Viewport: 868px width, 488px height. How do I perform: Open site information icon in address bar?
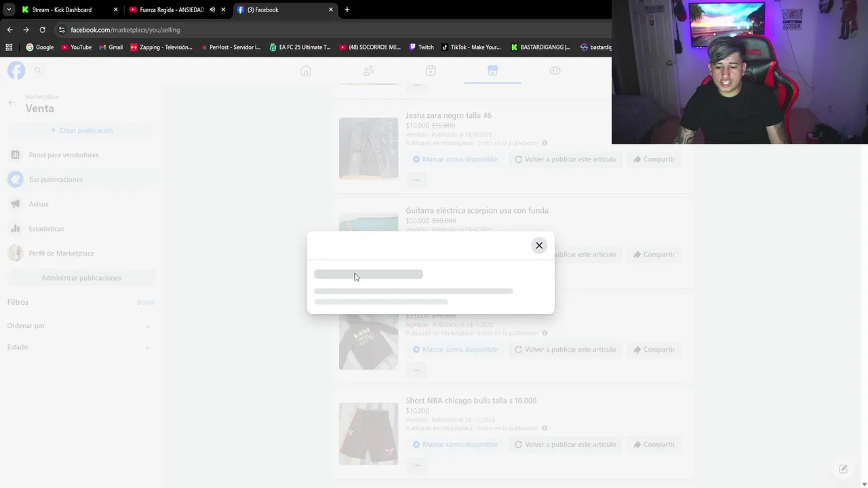(x=62, y=30)
